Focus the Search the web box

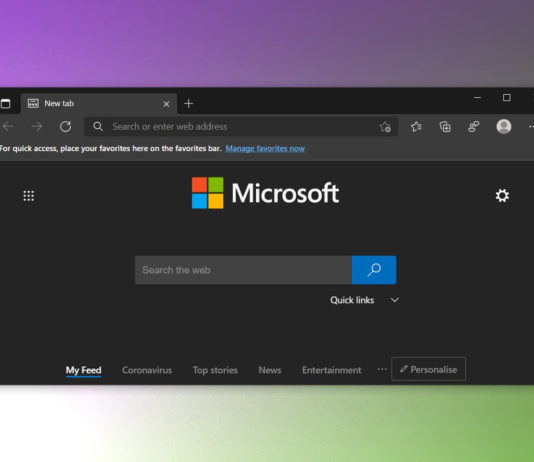click(244, 270)
